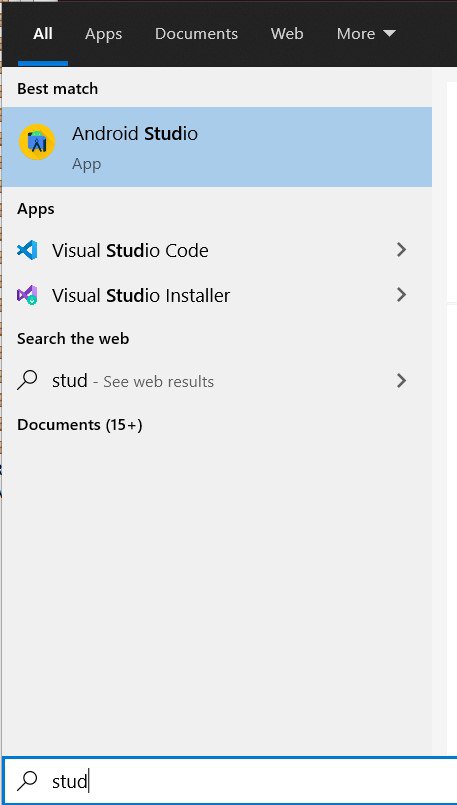Expand the 'stud' web results arrow
The height and width of the screenshot is (805, 457).
[x=402, y=380]
